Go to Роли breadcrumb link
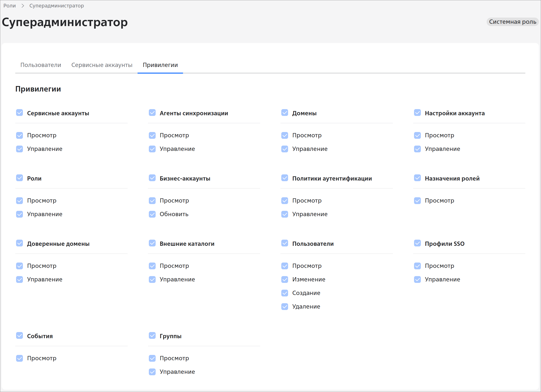 point(10,6)
